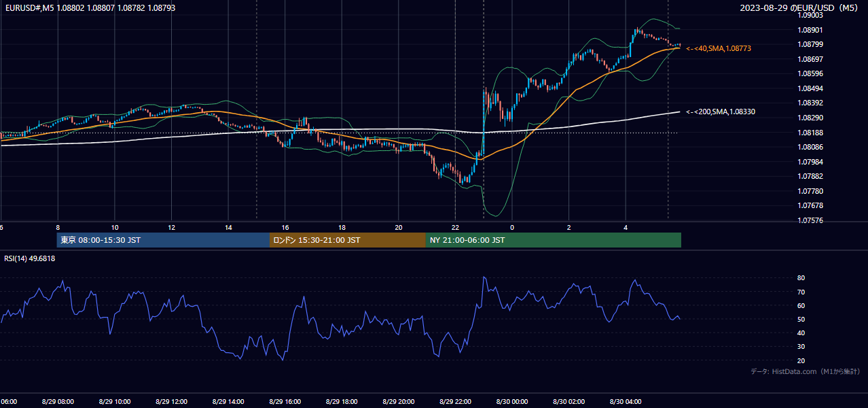Click the 8/29 10:00 date label
This screenshot has height=408, width=868.
pyautogui.click(x=114, y=401)
